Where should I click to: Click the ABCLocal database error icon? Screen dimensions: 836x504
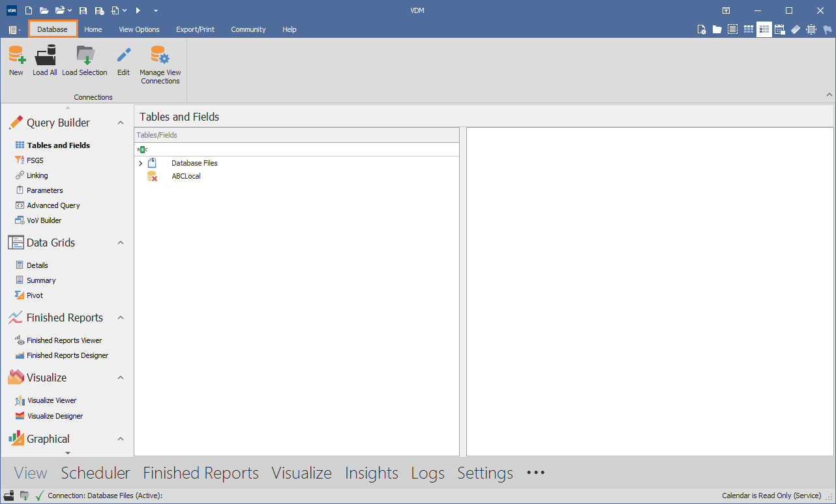click(152, 176)
